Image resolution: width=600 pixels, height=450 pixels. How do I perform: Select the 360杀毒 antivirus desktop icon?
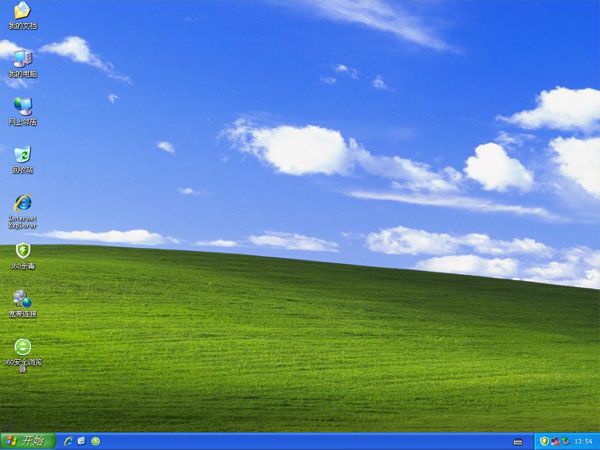pyautogui.click(x=23, y=256)
